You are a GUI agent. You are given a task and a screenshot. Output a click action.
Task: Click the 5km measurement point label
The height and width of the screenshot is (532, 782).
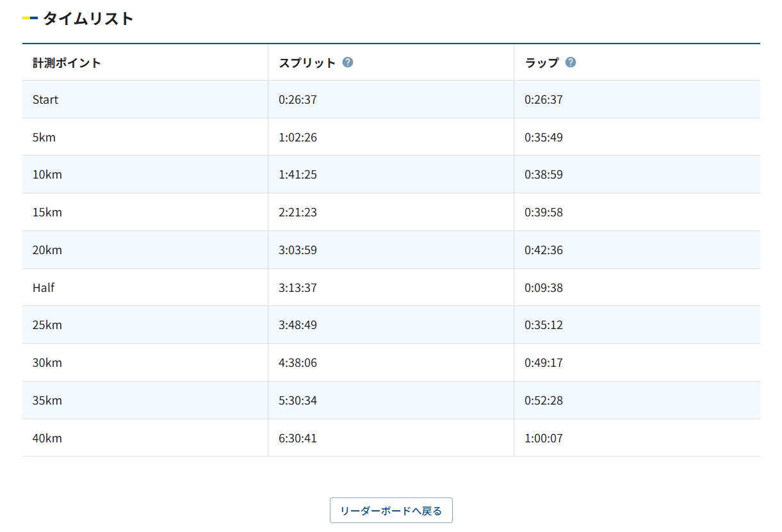tap(44, 138)
